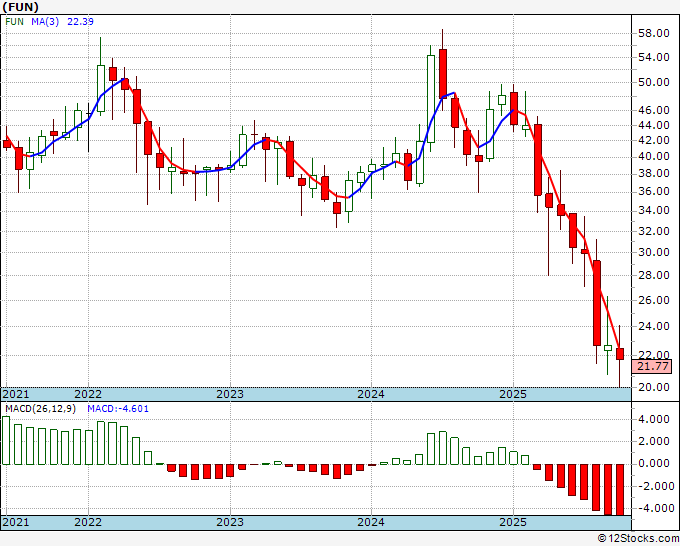680x546 pixels.
Task: Click the current price tag 21.77
Action: click(652, 366)
